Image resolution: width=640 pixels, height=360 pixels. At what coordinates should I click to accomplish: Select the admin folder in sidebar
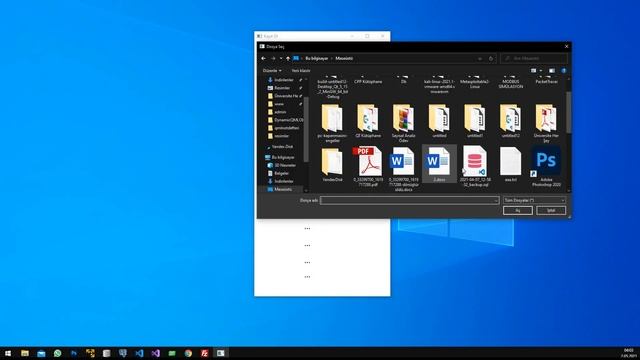click(x=280, y=112)
